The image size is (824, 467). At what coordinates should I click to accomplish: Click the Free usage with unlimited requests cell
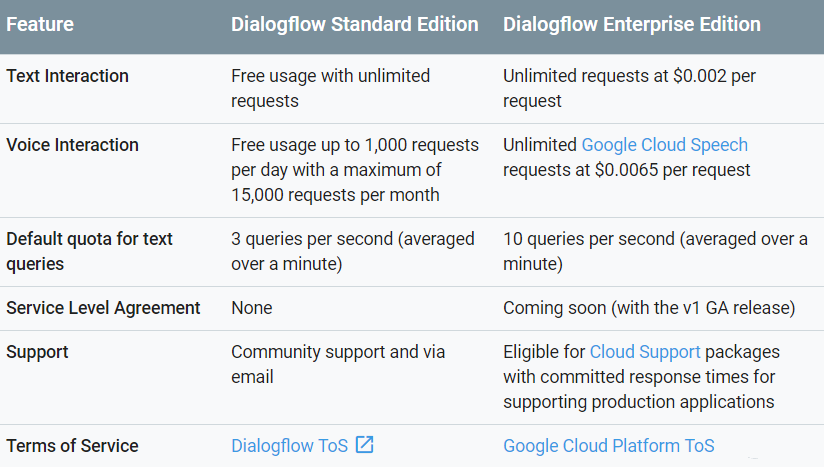(x=330, y=88)
